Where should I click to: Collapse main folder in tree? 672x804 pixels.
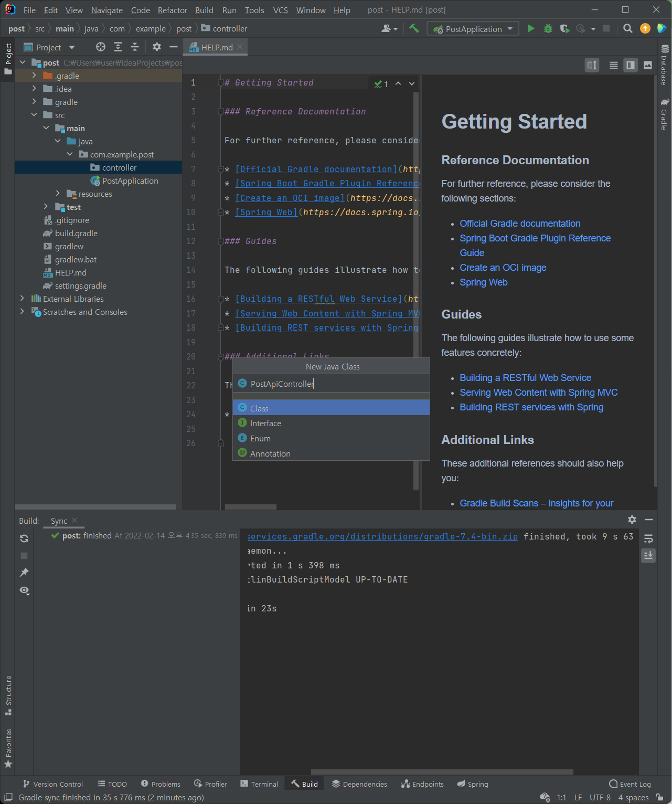click(x=46, y=128)
